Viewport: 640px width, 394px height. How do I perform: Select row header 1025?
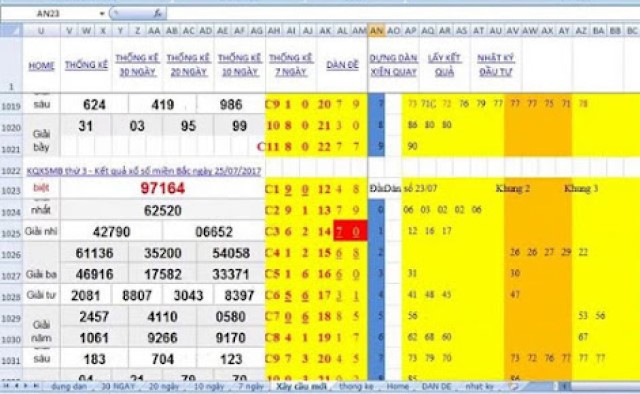click(11, 233)
